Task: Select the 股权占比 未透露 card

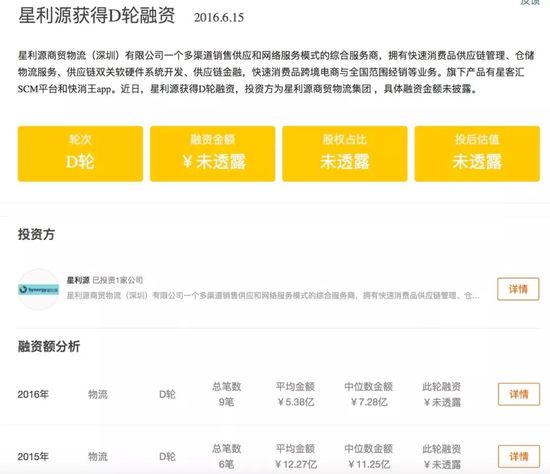Action: pos(345,154)
